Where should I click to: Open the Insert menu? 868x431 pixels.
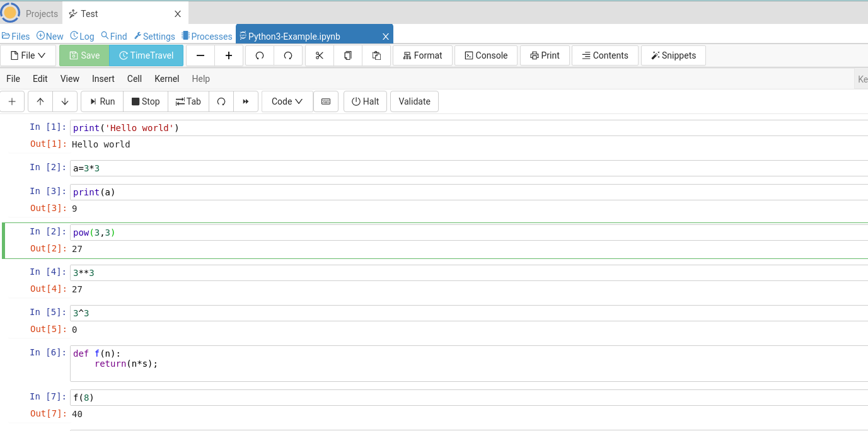(x=103, y=79)
